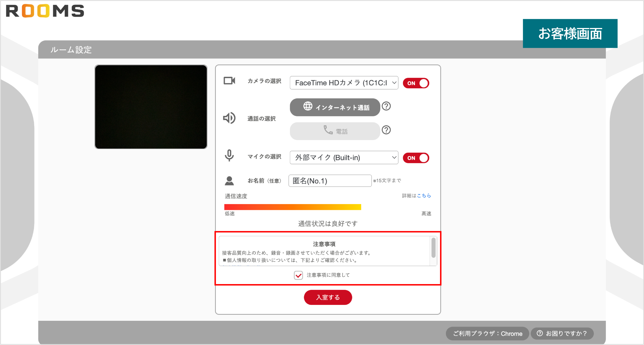This screenshot has height=345, width=644.
Task: Click the person icon beside お名前
Action: (229, 180)
